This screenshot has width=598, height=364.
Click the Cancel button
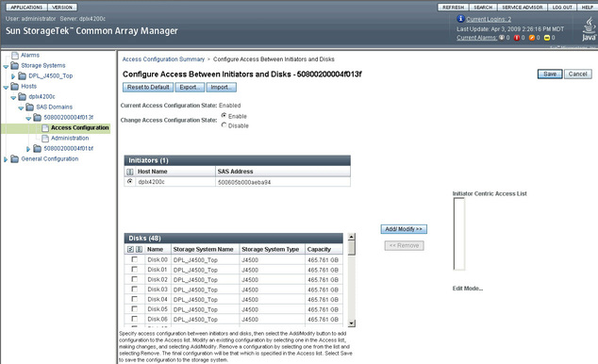pyautogui.click(x=578, y=74)
